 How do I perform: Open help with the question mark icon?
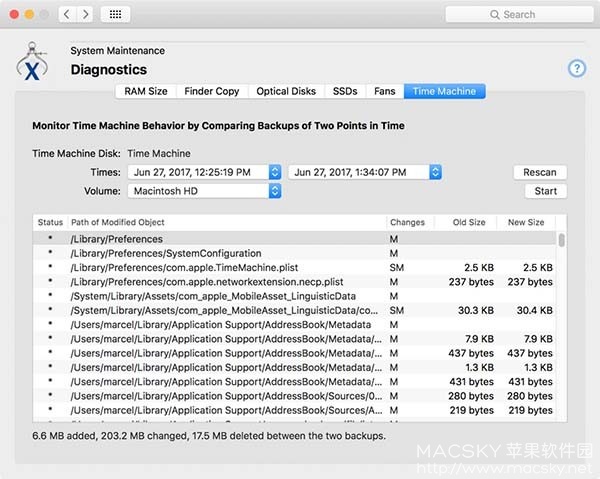pos(577,69)
